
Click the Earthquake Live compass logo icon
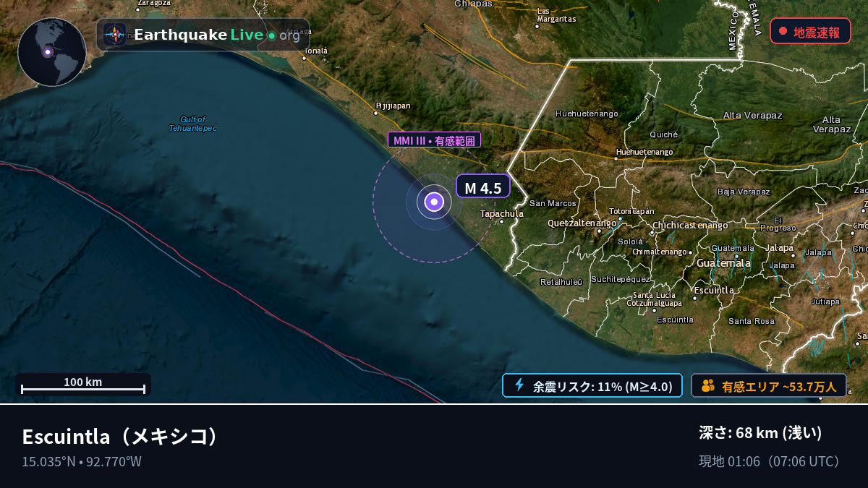pos(114,34)
